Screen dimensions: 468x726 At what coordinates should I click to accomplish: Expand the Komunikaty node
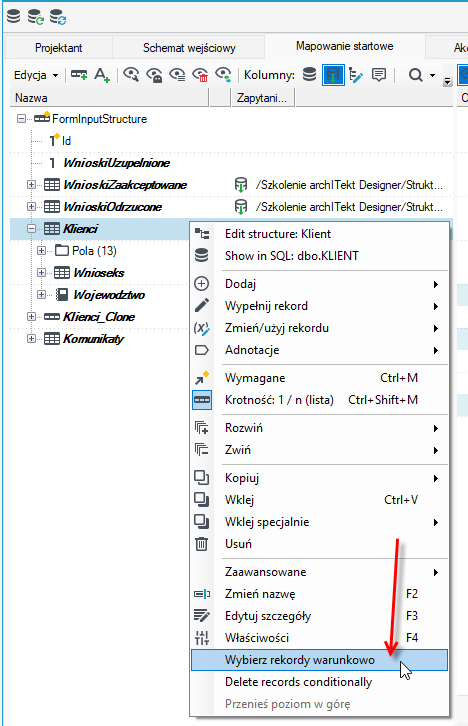click(x=31, y=338)
